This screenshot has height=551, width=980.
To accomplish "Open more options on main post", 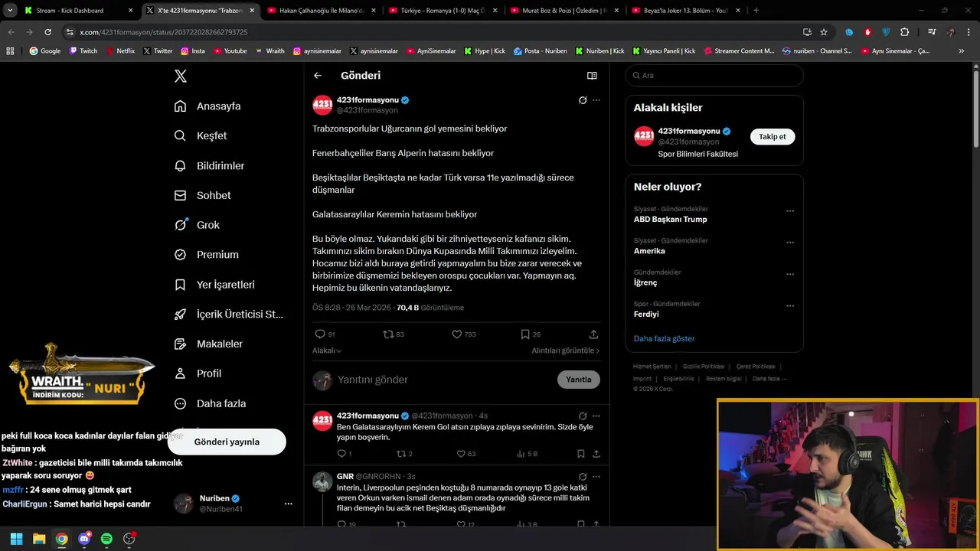I will (x=596, y=100).
